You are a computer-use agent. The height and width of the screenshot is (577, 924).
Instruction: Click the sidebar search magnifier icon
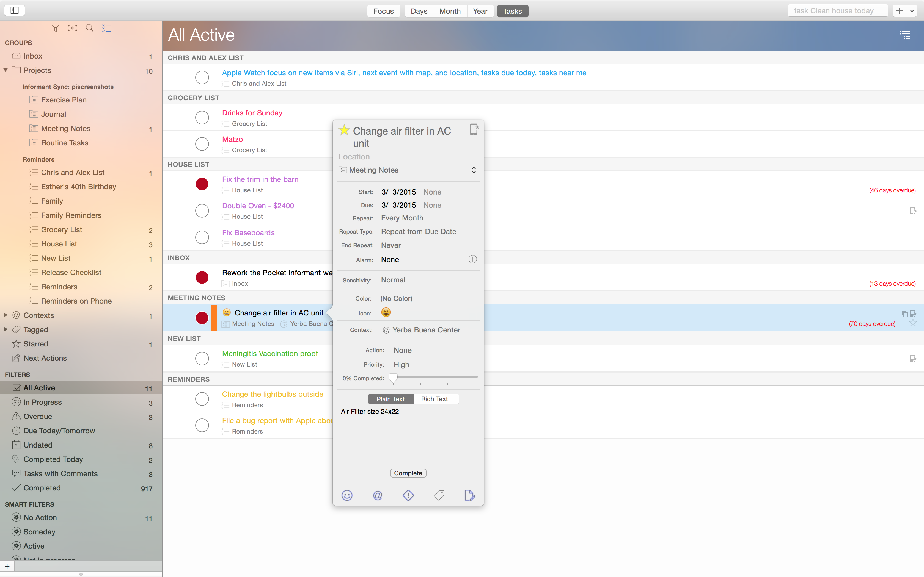pyautogui.click(x=89, y=28)
